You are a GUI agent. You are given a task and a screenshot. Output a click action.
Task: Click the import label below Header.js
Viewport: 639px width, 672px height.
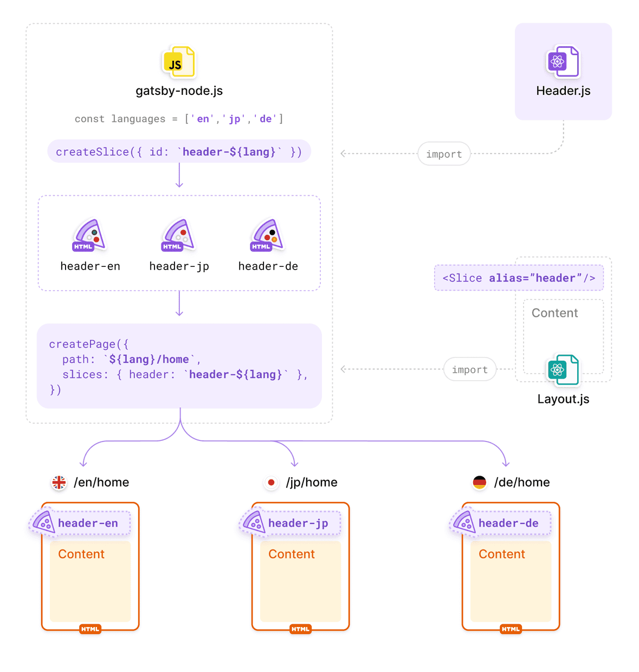pos(444,154)
